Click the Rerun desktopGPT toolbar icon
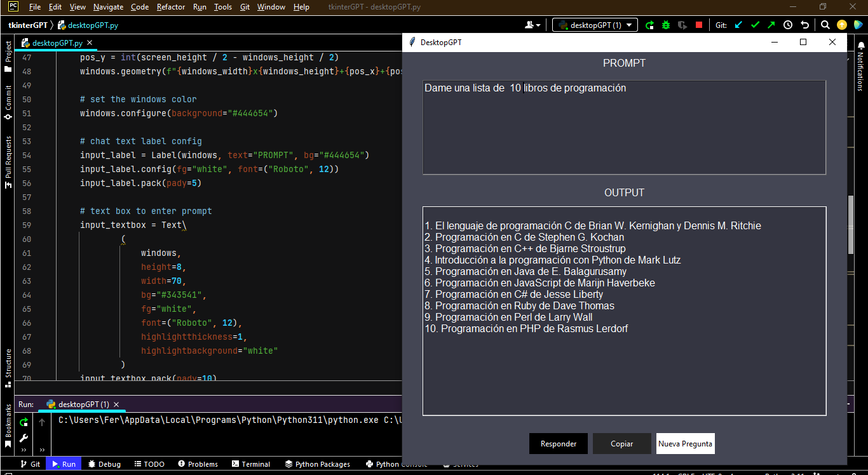Viewport: 868px width, 475px height. click(649, 25)
